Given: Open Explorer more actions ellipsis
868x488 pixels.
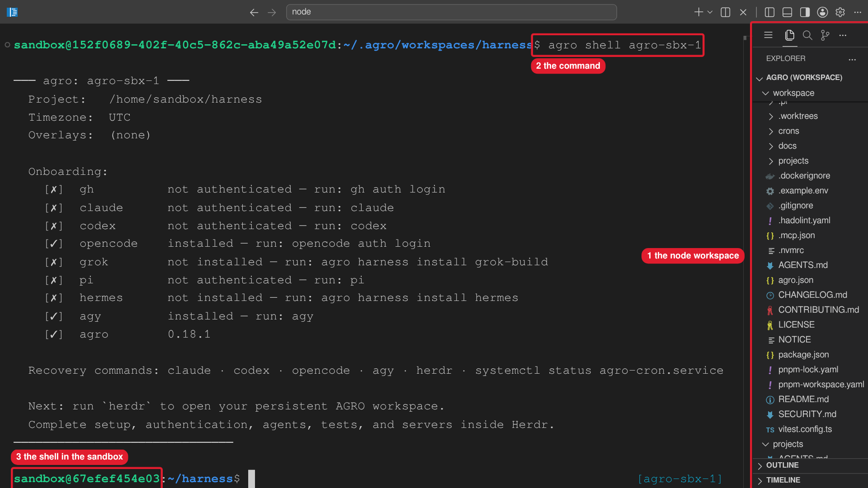Looking at the screenshot, I should pos(852,59).
